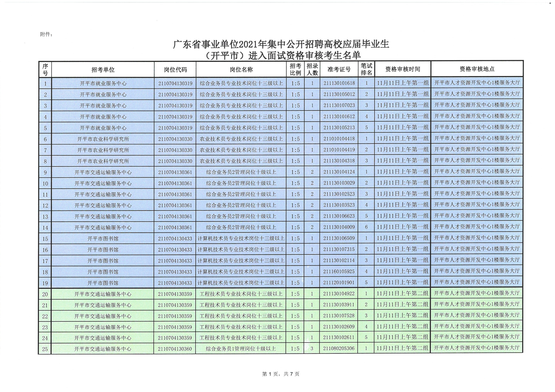This screenshot has width=555, height=392.
Task: Select admission number 211130105012
Action: [x=339, y=94]
